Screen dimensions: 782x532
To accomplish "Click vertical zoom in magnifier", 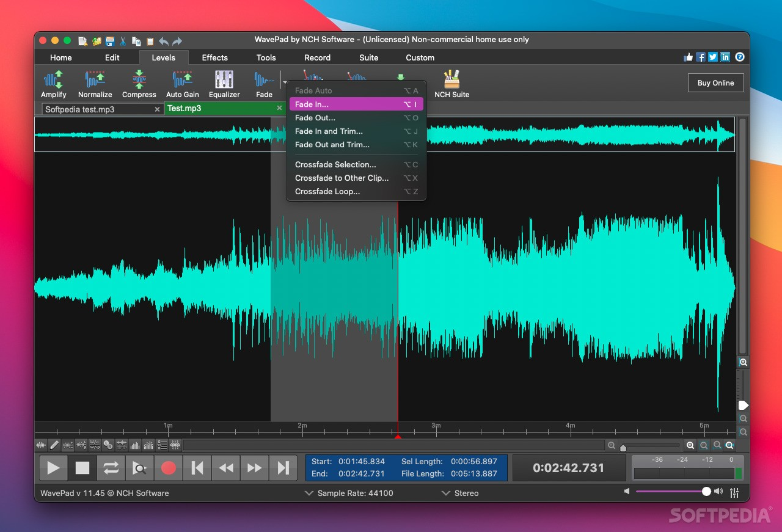I will point(743,362).
